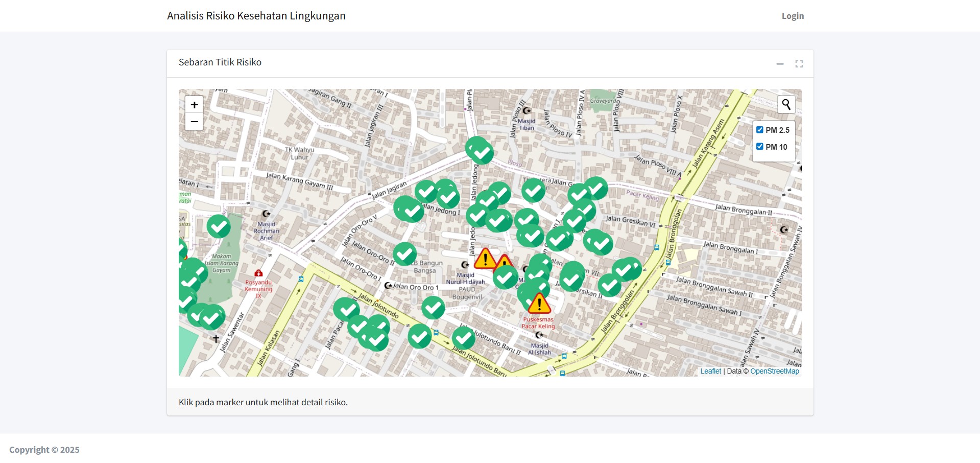Toggle the PM 2.5 layer checkbox

[x=760, y=130]
